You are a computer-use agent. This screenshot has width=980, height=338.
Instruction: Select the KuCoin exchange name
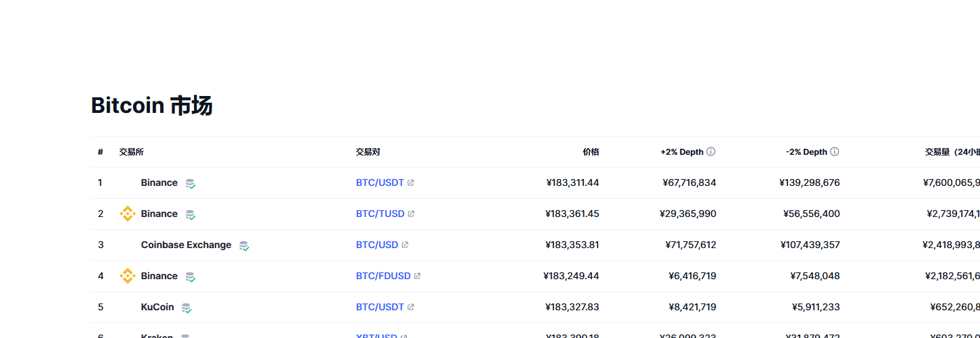157,307
